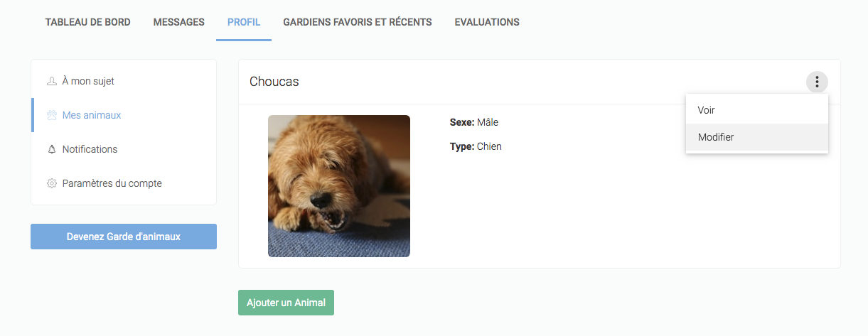Click the three-dot menu icon for Choucas
Image resolution: width=868 pixels, height=336 pixels.
coord(817,82)
